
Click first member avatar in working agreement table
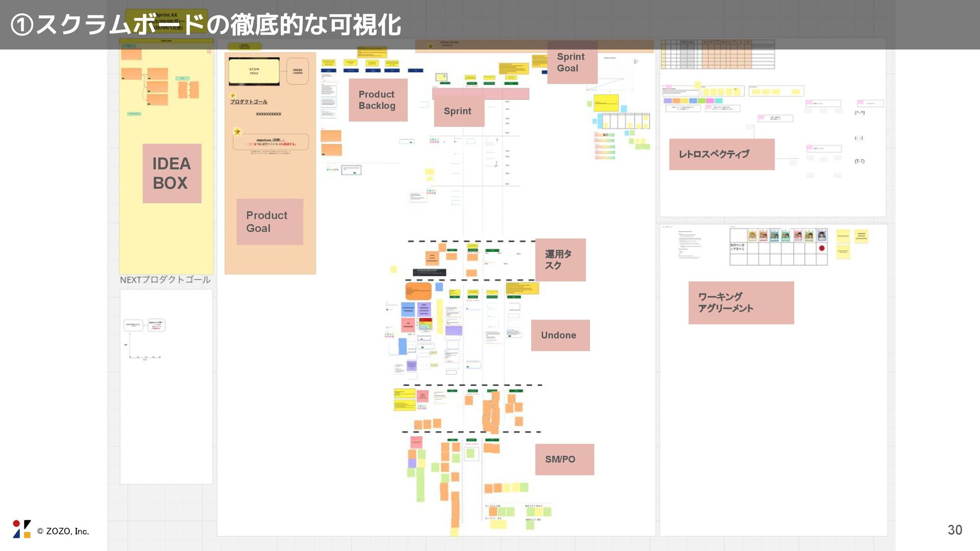[752, 235]
